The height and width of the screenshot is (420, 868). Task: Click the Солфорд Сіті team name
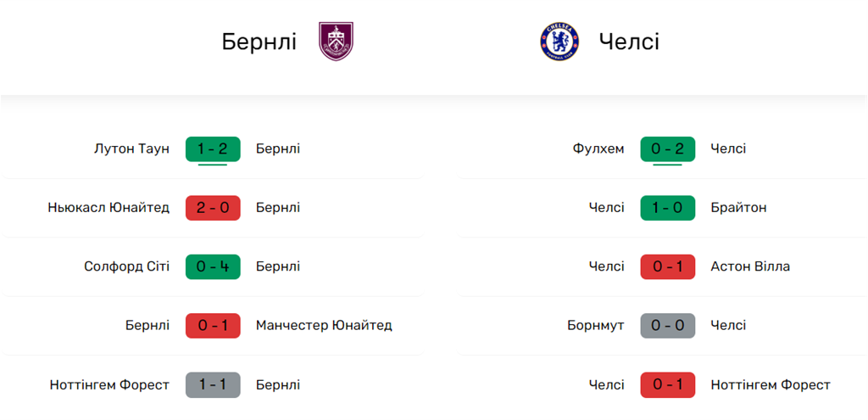click(x=127, y=266)
